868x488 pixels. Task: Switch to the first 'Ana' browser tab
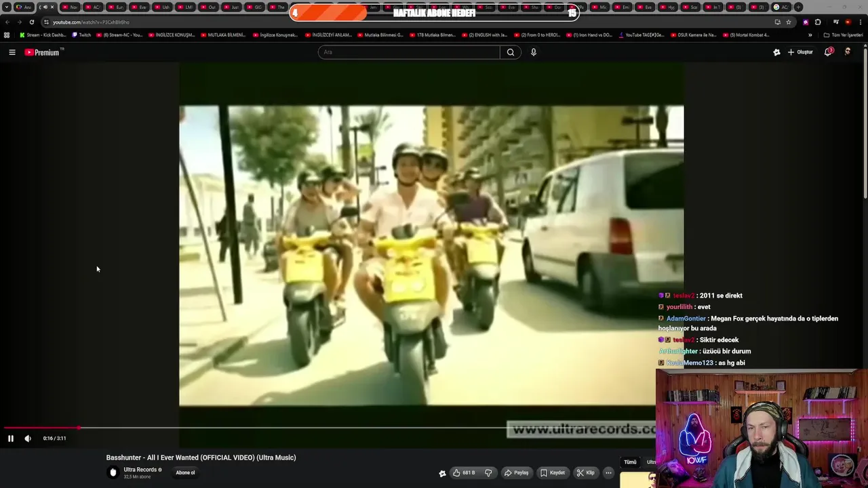pyautogui.click(x=24, y=7)
